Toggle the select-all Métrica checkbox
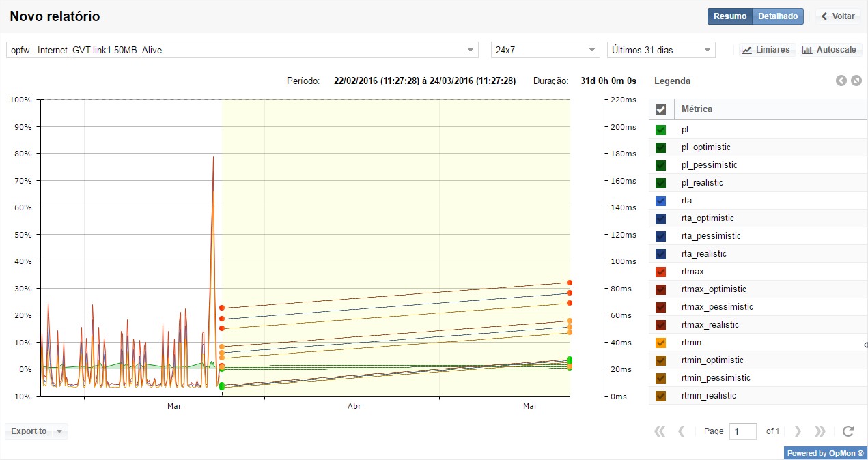Viewport: 868px width, 460px height. pyautogui.click(x=660, y=109)
